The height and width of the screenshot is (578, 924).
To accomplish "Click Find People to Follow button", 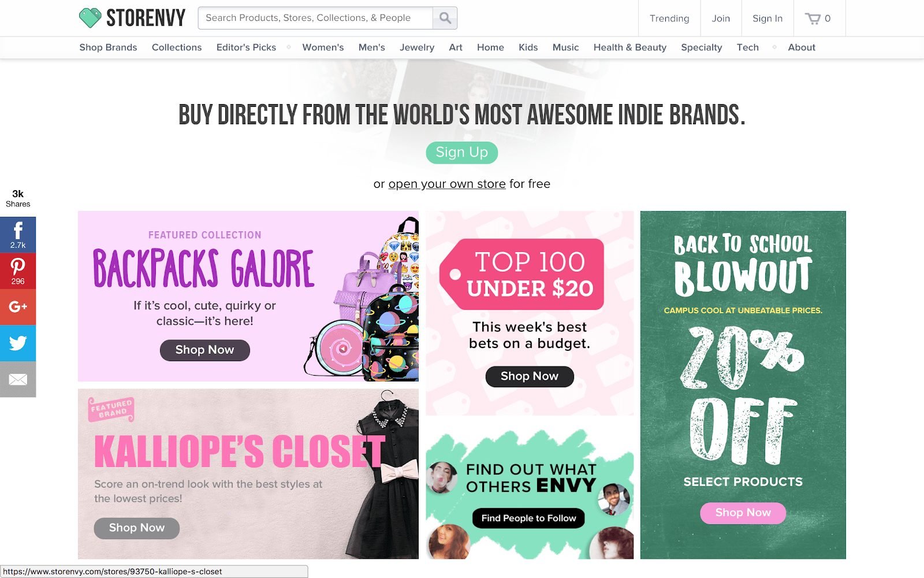I will pyautogui.click(x=529, y=518).
